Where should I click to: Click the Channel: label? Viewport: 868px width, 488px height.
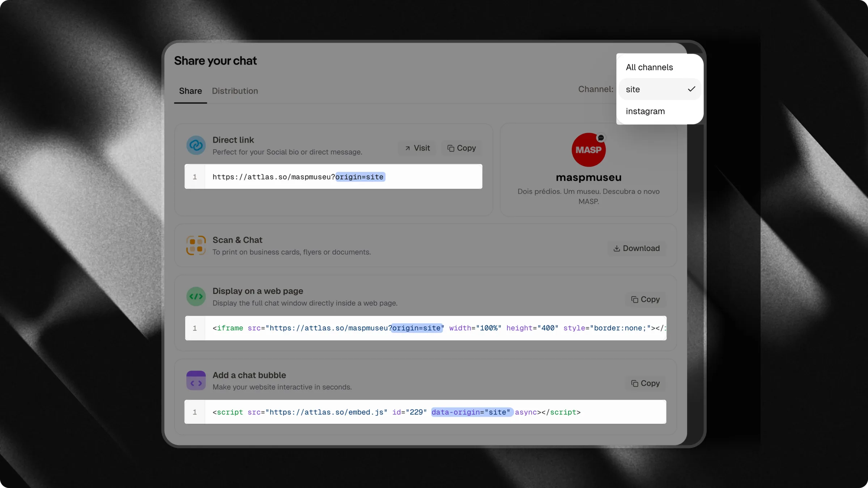[596, 89]
